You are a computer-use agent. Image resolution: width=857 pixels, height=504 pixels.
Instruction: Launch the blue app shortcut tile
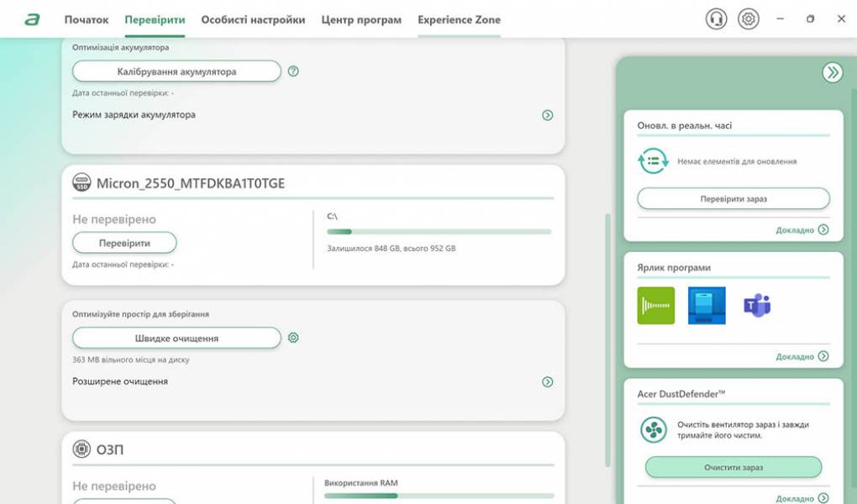tap(707, 306)
